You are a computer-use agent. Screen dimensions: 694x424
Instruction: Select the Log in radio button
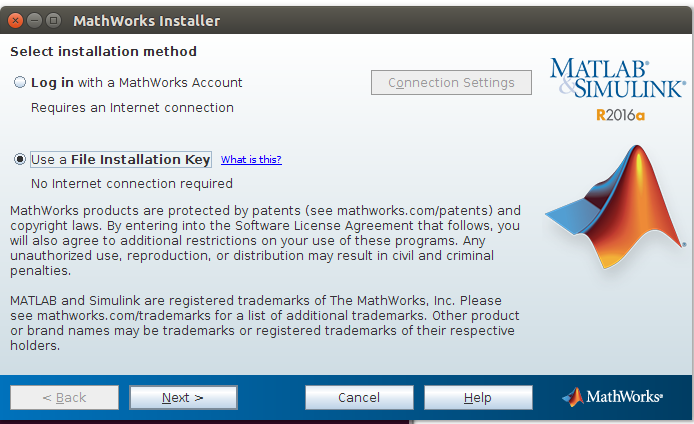[20, 82]
